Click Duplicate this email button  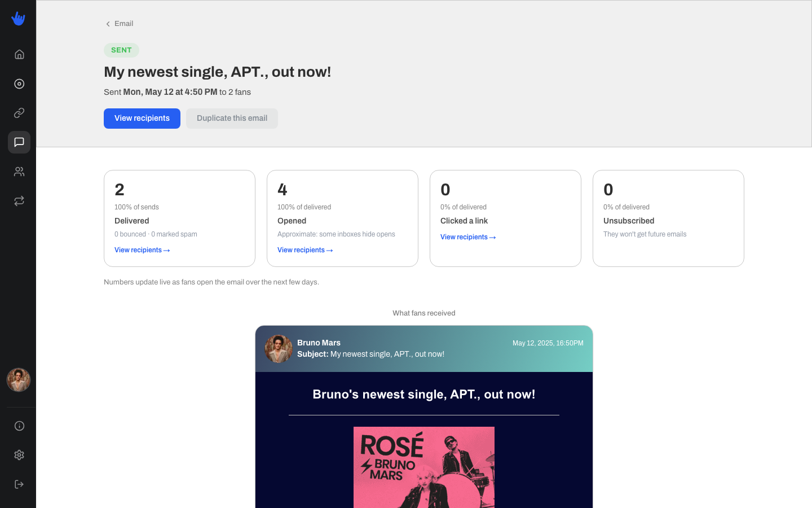232,119
